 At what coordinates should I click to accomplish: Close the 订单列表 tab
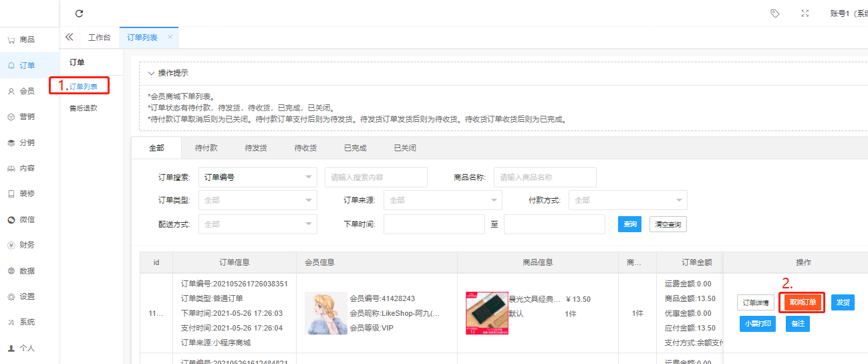click(x=170, y=37)
